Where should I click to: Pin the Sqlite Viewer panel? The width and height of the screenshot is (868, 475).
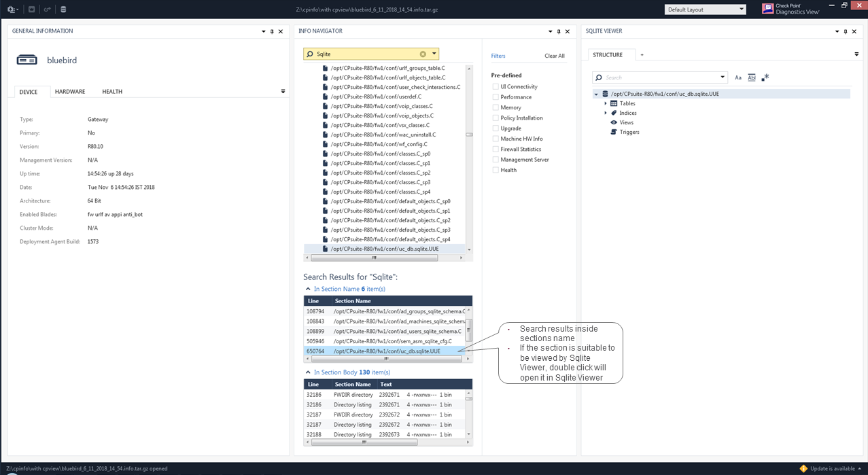click(x=846, y=31)
